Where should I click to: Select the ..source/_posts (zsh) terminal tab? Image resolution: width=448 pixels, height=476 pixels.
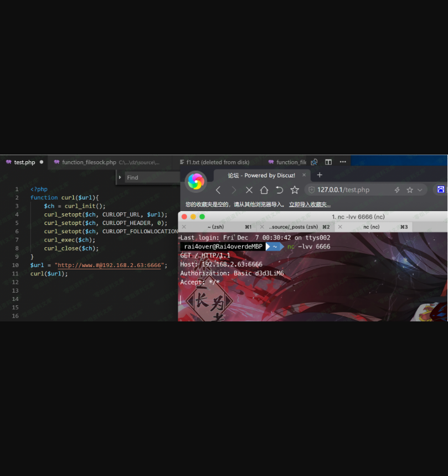click(x=293, y=227)
